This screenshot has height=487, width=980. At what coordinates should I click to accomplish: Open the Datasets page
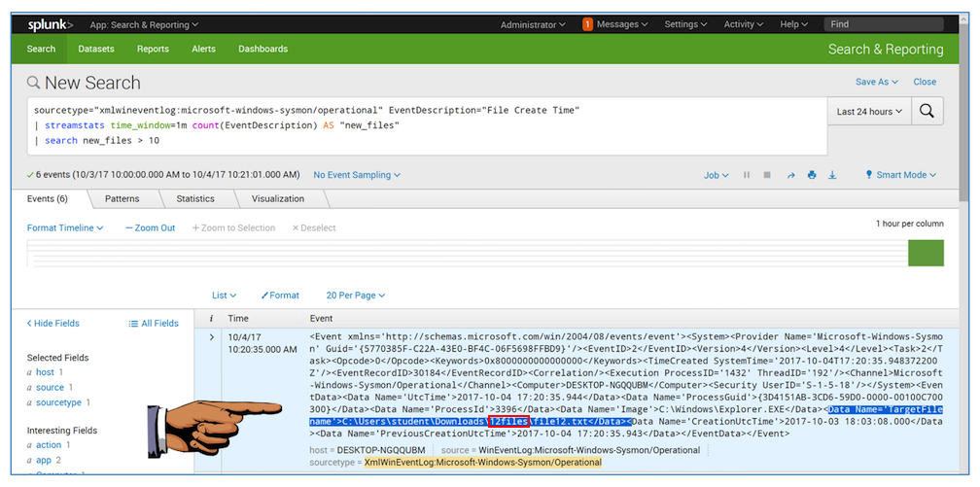(x=96, y=49)
